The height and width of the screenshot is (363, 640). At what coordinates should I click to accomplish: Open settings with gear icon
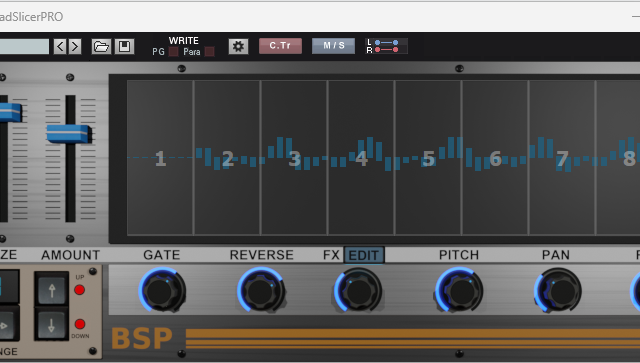[x=238, y=47]
